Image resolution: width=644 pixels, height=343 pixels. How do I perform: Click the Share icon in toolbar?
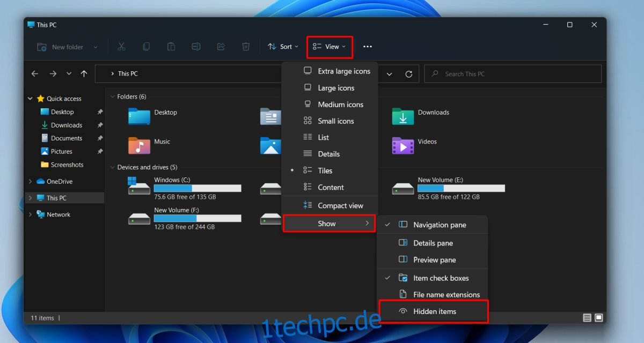point(221,47)
